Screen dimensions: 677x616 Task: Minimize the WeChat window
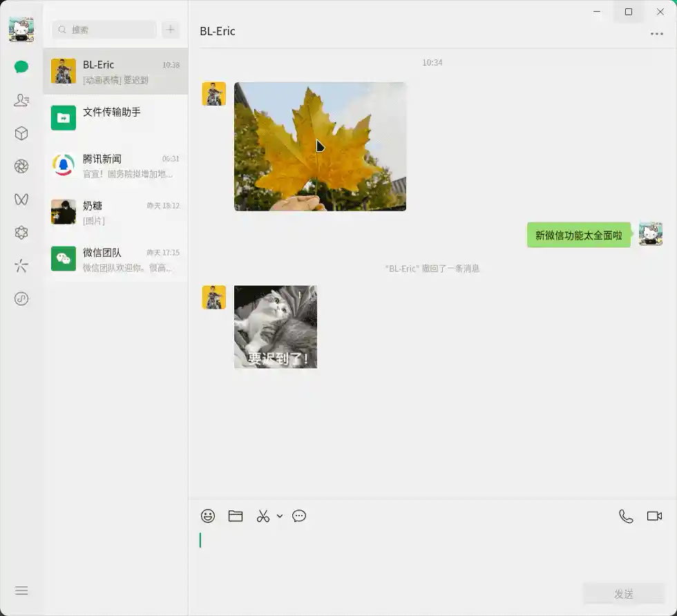pyautogui.click(x=597, y=12)
